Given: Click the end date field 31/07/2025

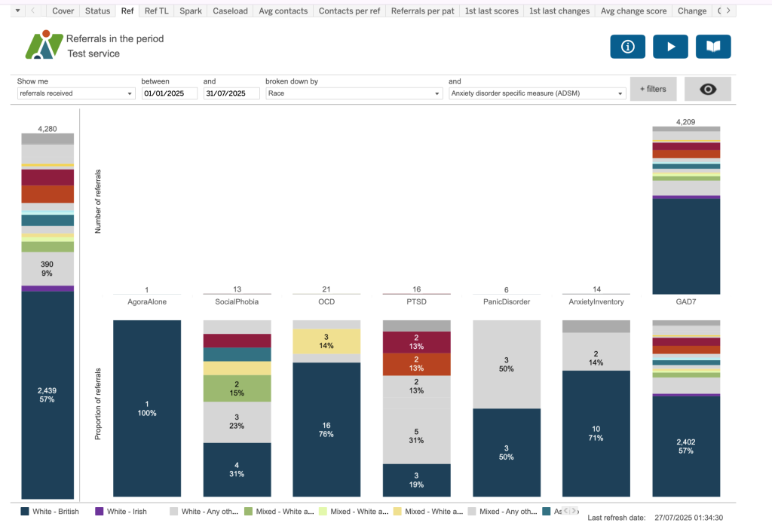Looking at the screenshot, I should [231, 93].
